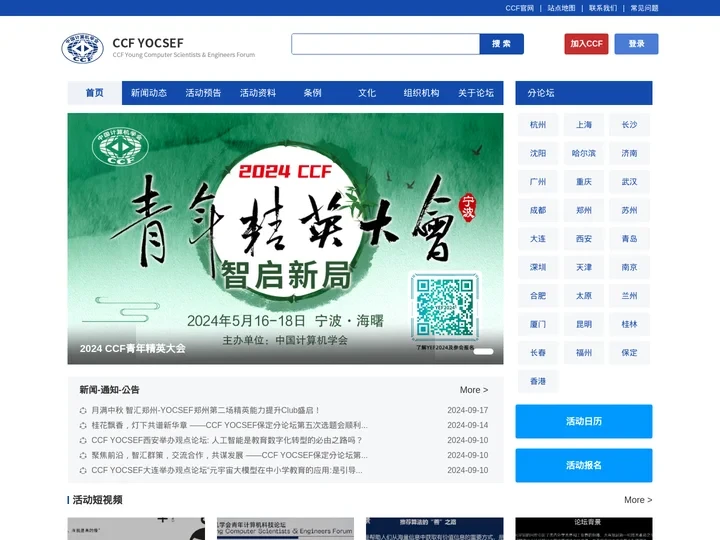The image size is (720, 540).
Task: Open news CCF YOCSEF西安举办观点论坛 article
Action: coord(227,440)
